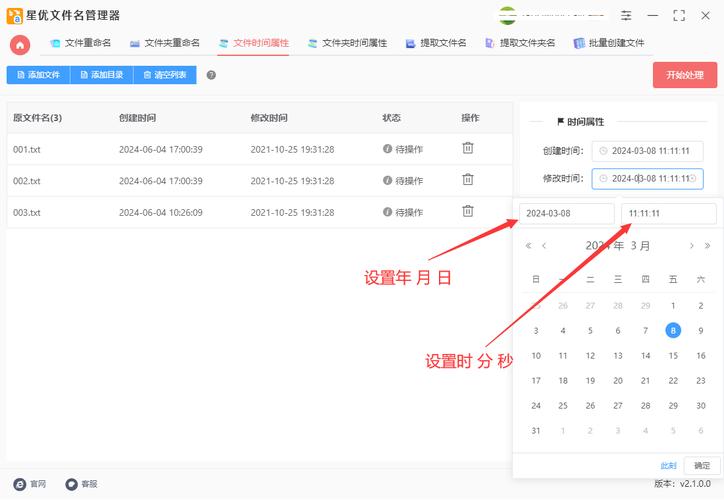Delete the 002.txt row with trash icon
Screen dimensions: 724x500
(468, 179)
